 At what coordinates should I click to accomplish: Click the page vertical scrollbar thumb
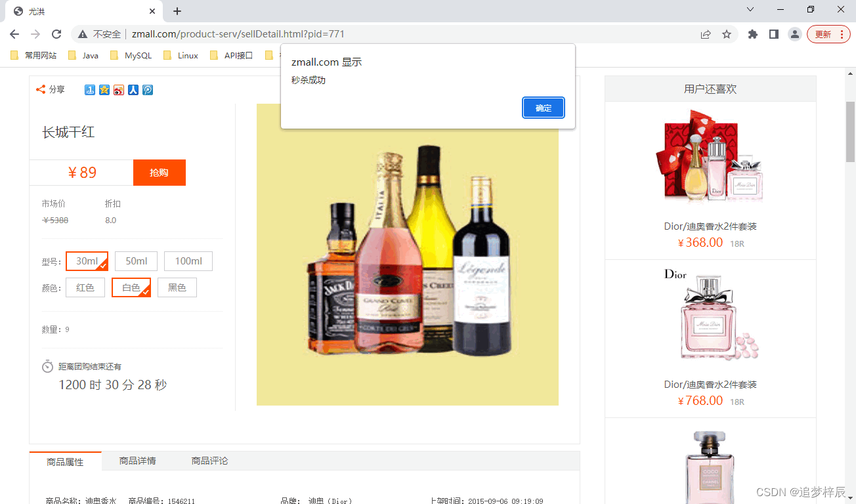(x=850, y=131)
